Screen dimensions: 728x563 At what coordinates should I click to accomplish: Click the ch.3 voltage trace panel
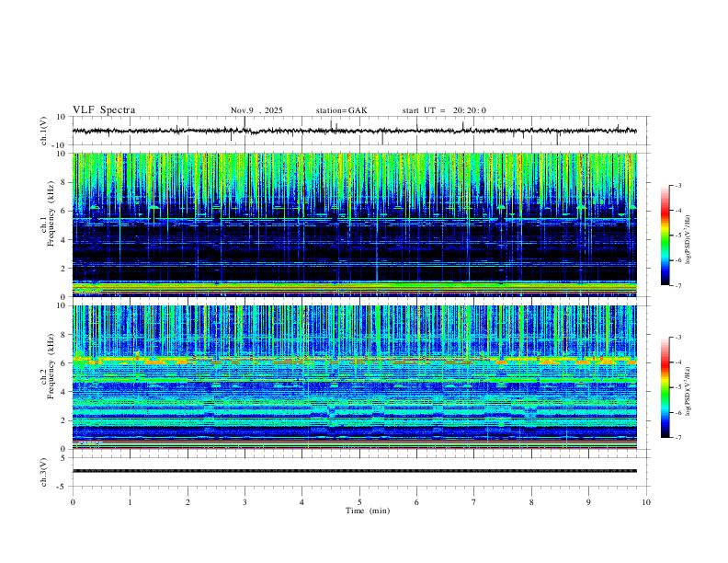pos(359,472)
